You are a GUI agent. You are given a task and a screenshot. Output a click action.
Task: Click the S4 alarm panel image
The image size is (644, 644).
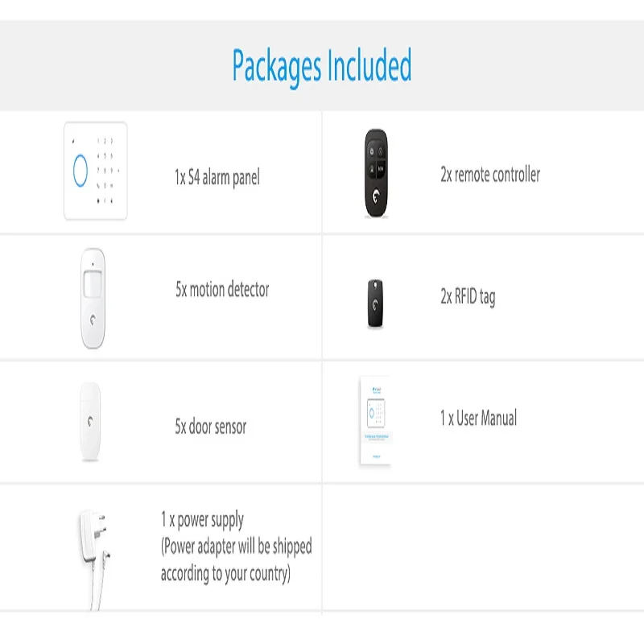coord(96,170)
